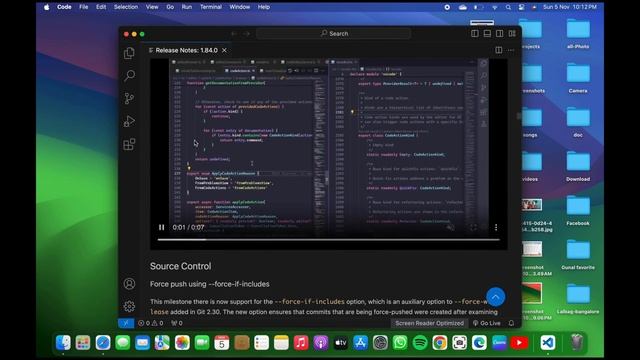Screen dimensions: 640x360
Task: Click the command center Search box
Action: click(x=333, y=33)
